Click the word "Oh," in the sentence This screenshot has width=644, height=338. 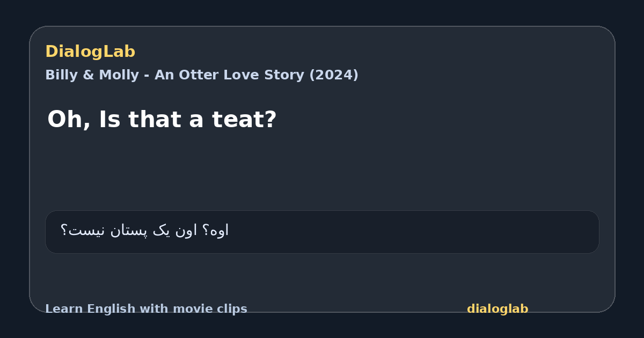coord(69,120)
